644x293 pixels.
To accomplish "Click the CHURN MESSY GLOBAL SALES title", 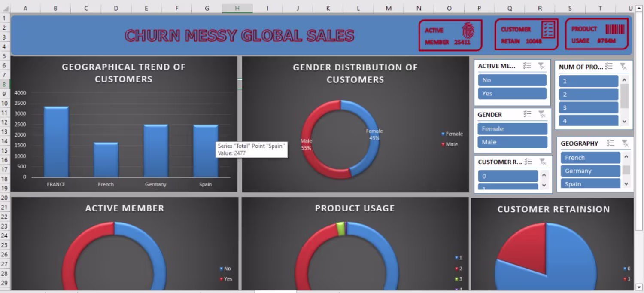I will (x=240, y=36).
